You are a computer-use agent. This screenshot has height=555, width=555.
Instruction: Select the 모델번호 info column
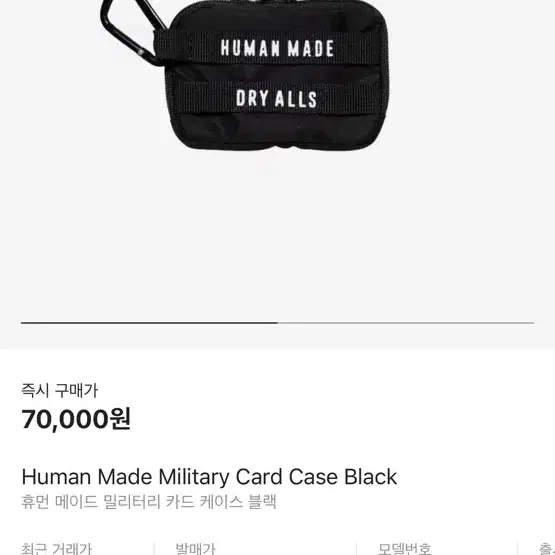[405, 548]
